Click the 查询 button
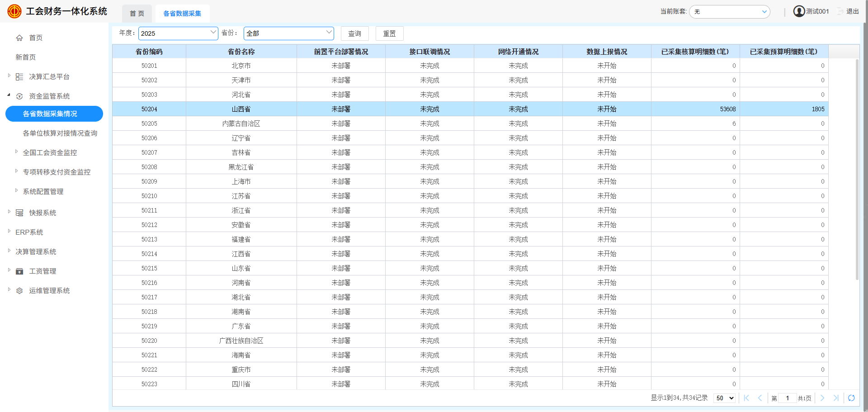Viewport: 868px width, 412px height. [355, 33]
